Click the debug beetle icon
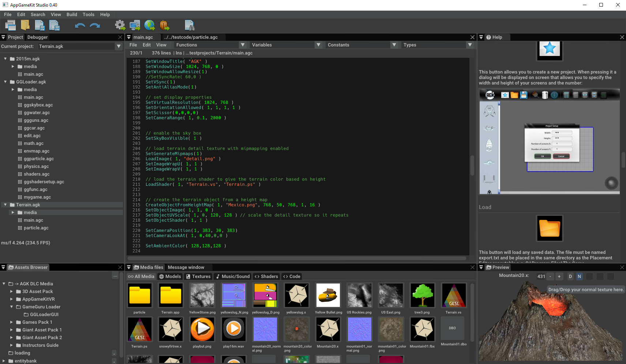The width and height of the screenshot is (626, 364). tap(164, 25)
